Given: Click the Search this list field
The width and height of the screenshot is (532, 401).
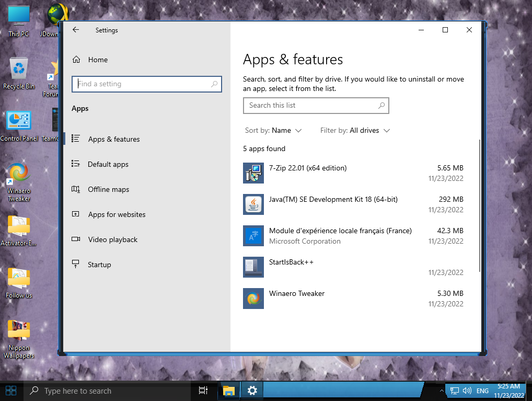Looking at the screenshot, I should pyautogui.click(x=311, y=106).
